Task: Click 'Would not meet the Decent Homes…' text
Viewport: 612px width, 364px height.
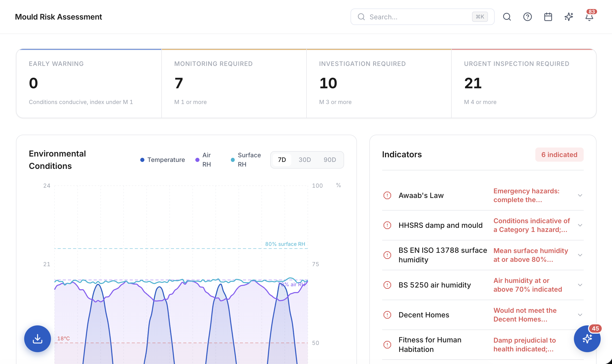Action: [x=525, y=315]
